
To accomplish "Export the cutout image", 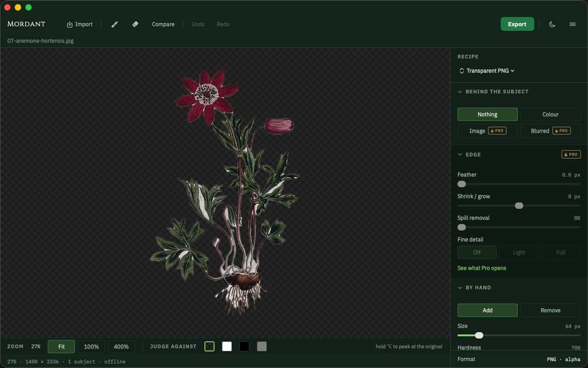I will click(517, 24).
